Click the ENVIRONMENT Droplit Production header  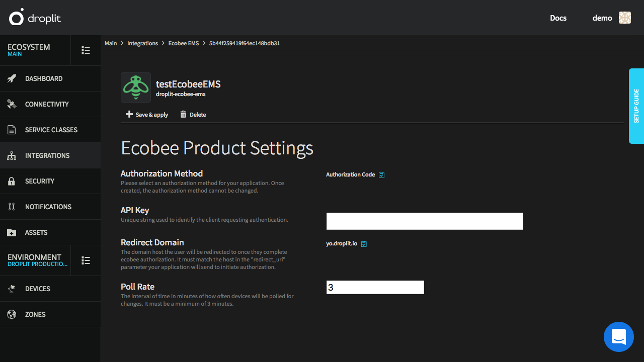click(35, 260)
